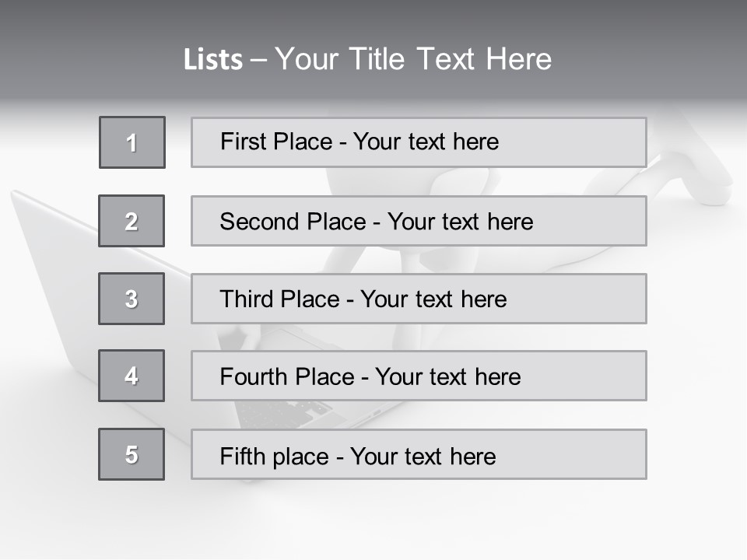Select the number 4 square
The image size is (747, 560).
coord(132,376)
